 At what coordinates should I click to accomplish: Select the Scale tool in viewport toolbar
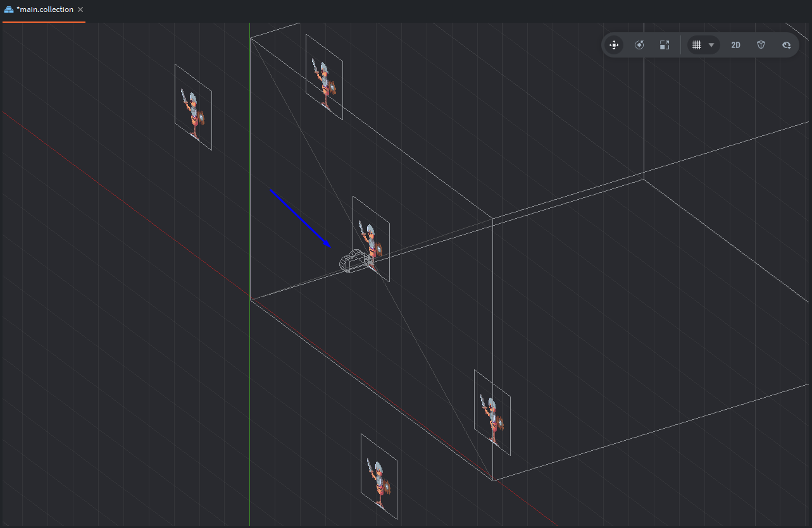[x=664, y=45]
